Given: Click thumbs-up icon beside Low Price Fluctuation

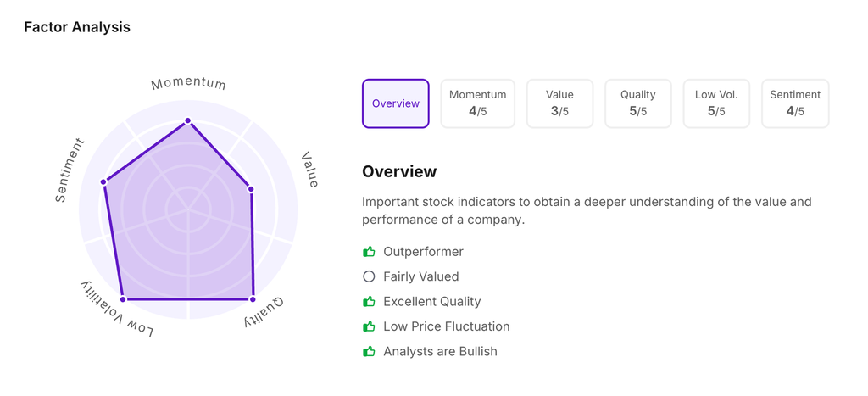Looking at the screenshot, I should pos(369,326).
